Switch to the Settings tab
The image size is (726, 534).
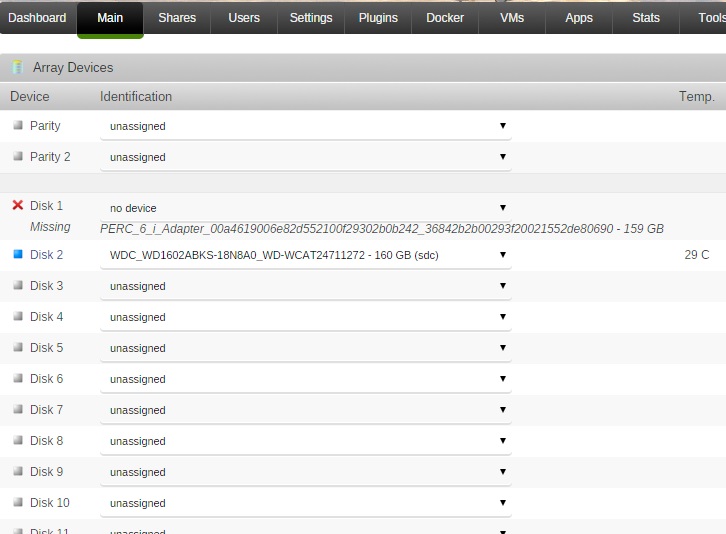pos(311,18)
